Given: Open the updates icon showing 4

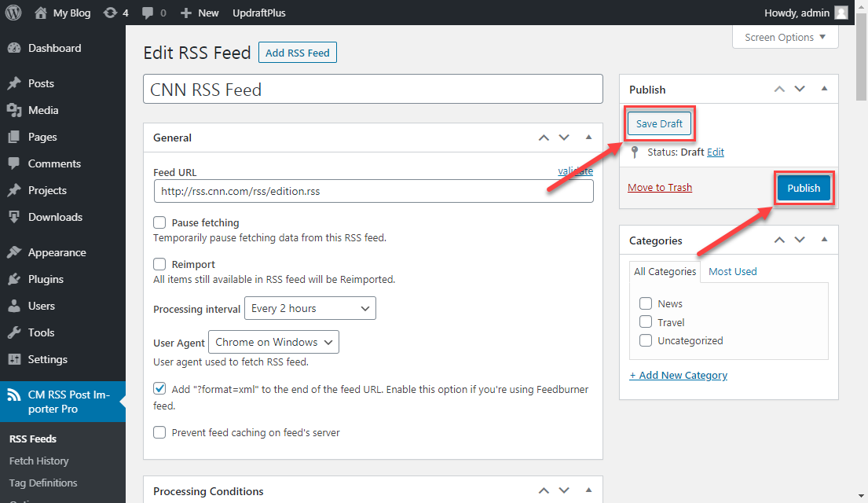Looking at the screenshot, I should [110, 13].
